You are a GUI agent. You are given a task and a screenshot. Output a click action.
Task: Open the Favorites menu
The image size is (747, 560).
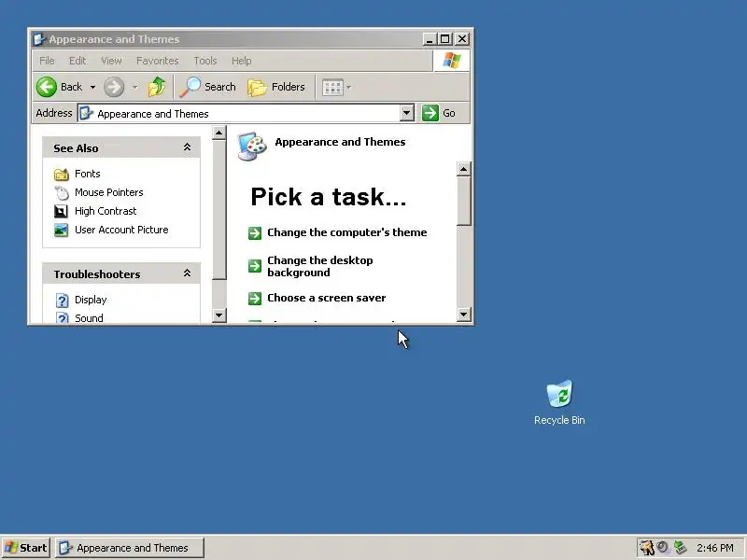(157, 61)
